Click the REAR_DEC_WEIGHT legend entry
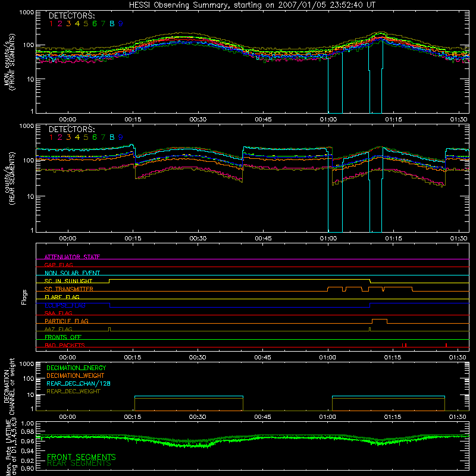This screenshot has width=476, height=476. (x=73, y=392)
